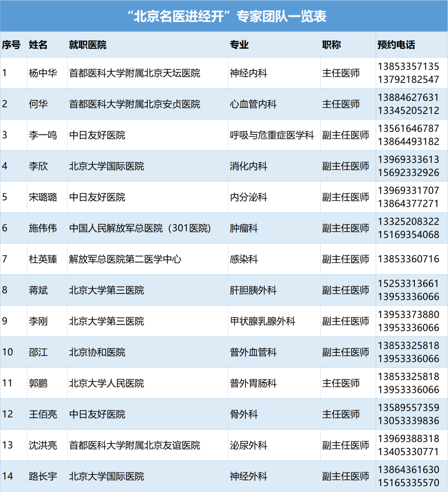Select the 心血管内科 specialty cell
This screenshot has width=448, height=492.
pos(253,104)
